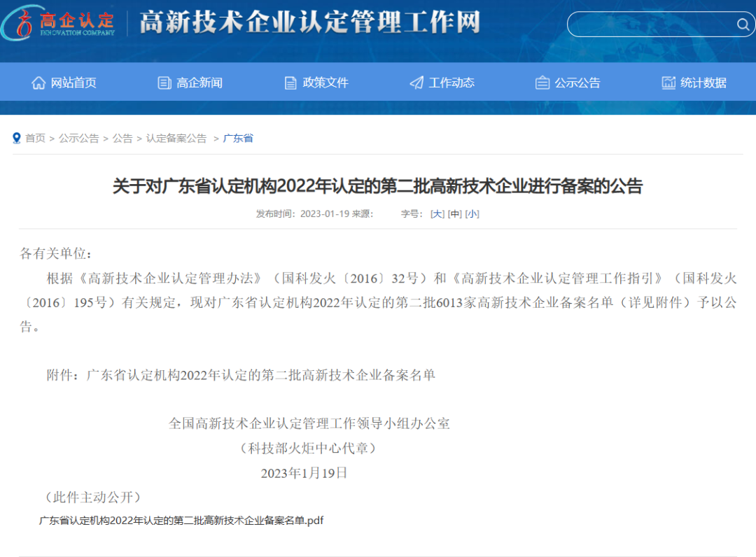756x557 pixels.
Task: Open the 网站首页 menu item
Action: pos(73,82)
